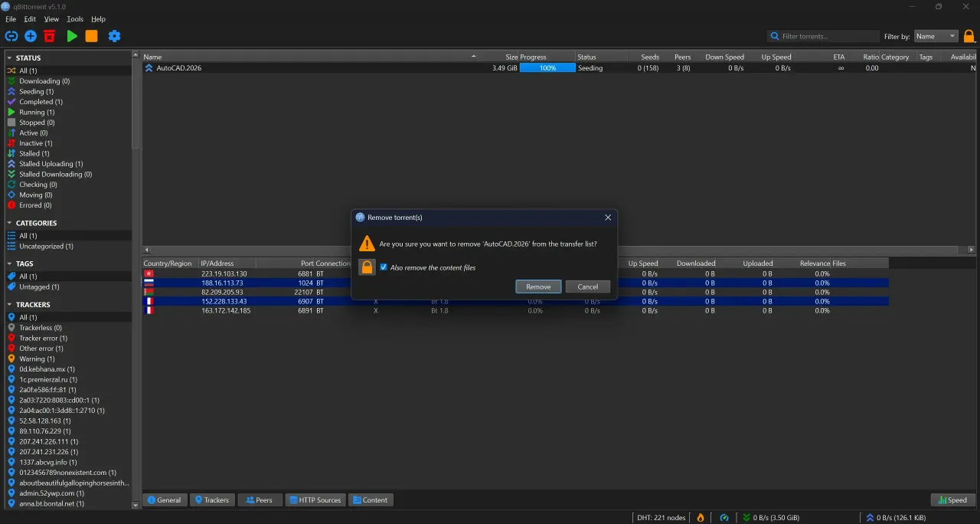This screenshot has height=524, width=980.
Task: Click the orange lock icon beside Filter by
Action: coord(969,36)
